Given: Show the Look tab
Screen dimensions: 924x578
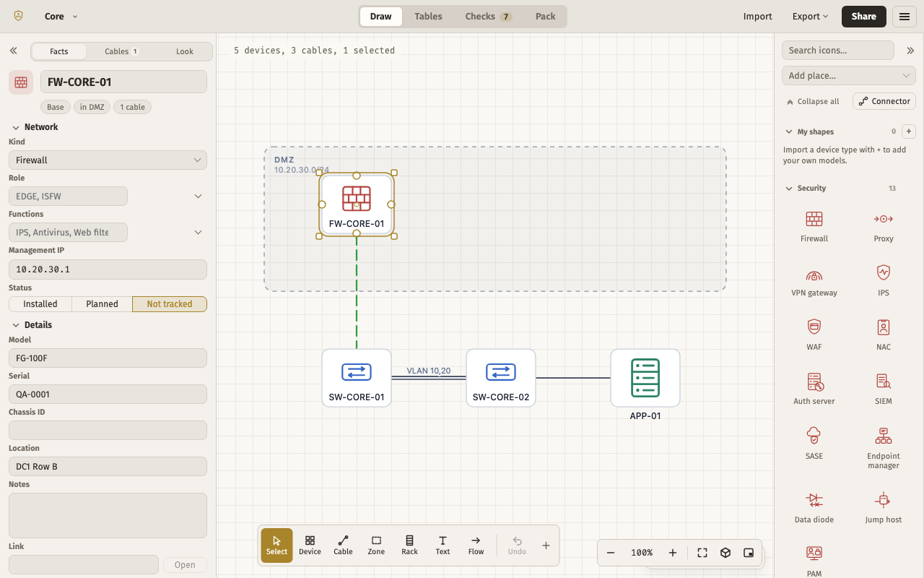Looking at the screenshot, I should pos(185,51).
